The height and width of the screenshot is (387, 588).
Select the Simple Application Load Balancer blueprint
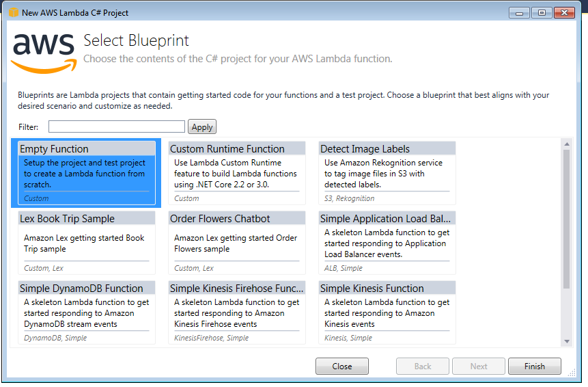pyautogui.click(x=387, y=243)
